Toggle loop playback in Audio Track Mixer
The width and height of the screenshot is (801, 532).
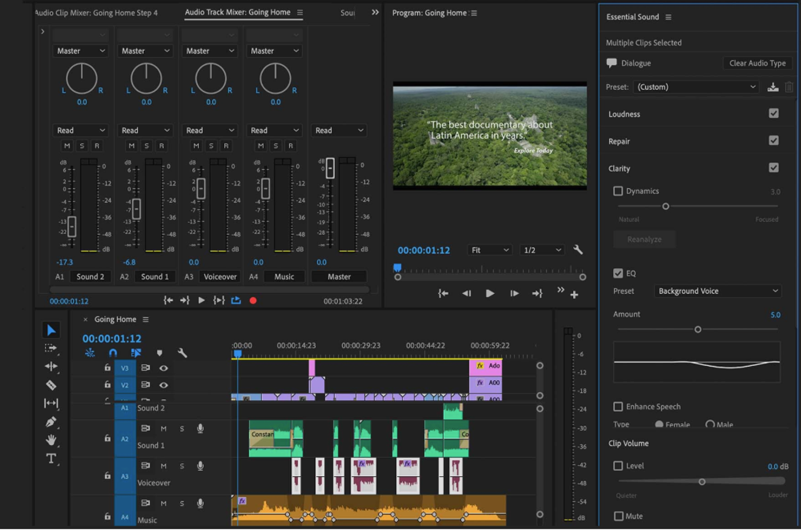coord(236,300)
